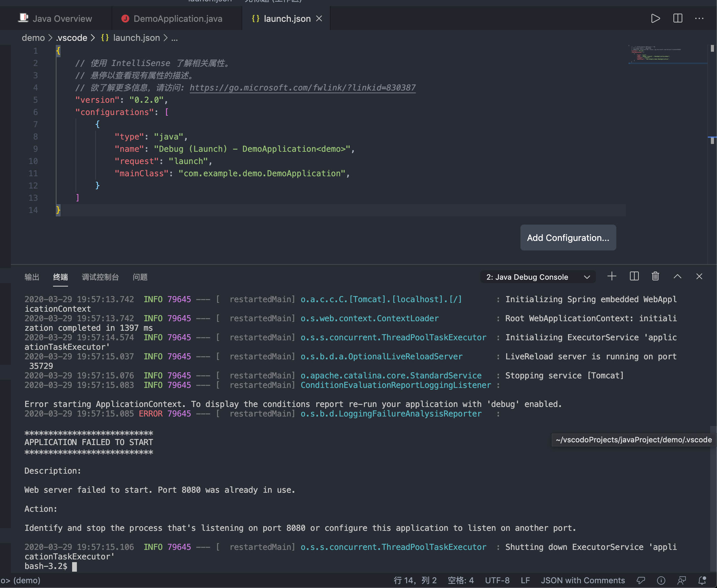The width and height of the screenshot is (717, 588).
Task: Open the Java Debug Console terminal dropdown
Action: 538,277
